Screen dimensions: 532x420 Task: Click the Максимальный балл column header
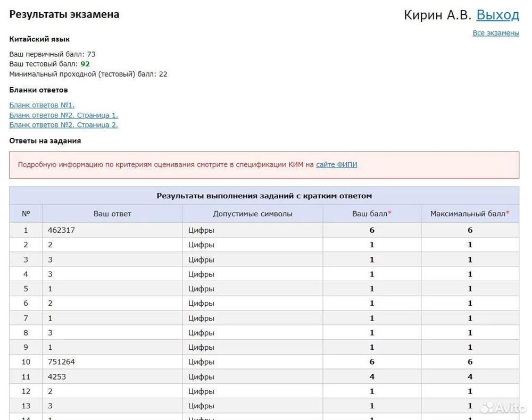(x=470, y=214)
